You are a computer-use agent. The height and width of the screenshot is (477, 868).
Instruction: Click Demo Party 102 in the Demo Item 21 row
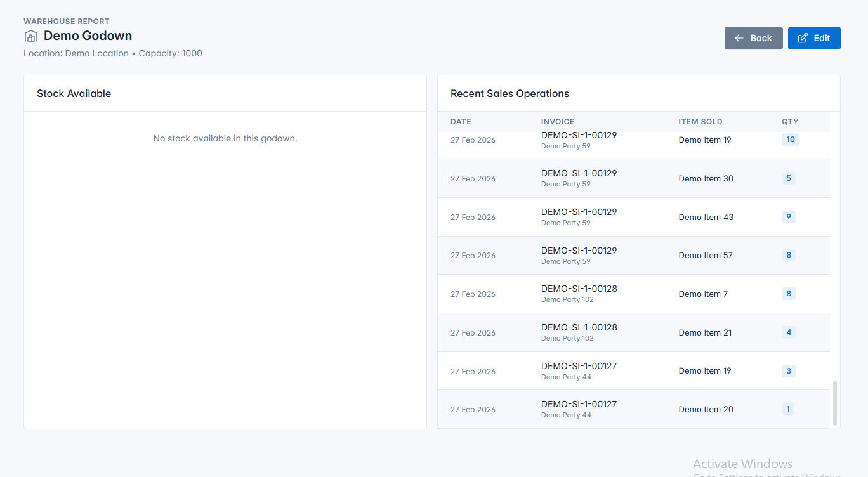coord(567,338)
